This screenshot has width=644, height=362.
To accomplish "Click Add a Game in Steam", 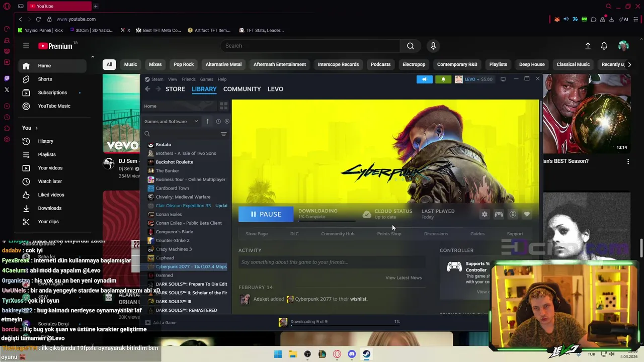I will tap(161, 323).
